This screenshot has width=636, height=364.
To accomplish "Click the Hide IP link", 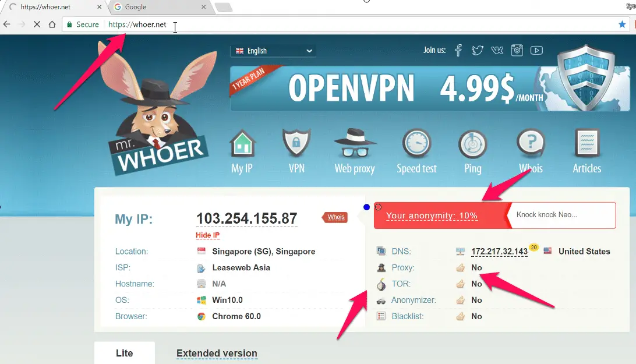I will [208, 235].
